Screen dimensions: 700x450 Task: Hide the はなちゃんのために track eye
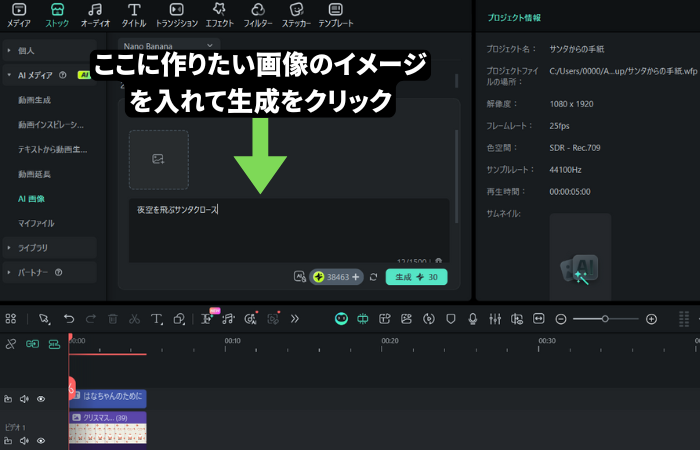(x=41, y=399)
